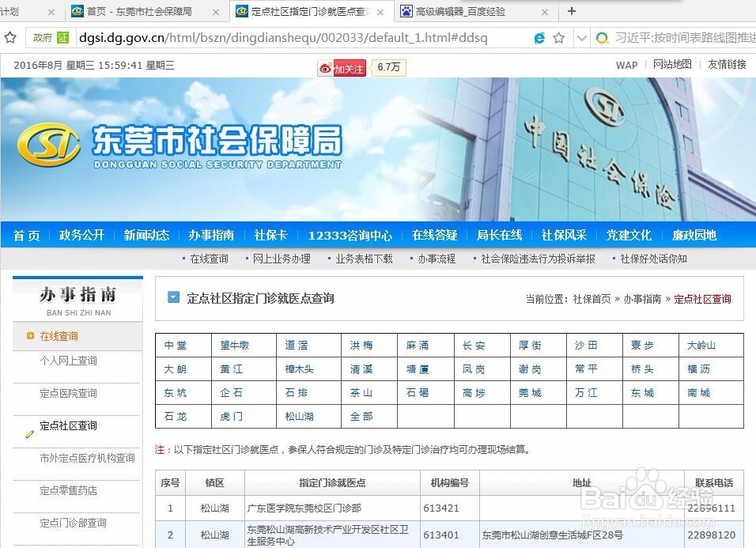This screenshot has width=756, height=548.
Task: Click the IE compatibility icon in the address bar
Action: click(539, 37)
